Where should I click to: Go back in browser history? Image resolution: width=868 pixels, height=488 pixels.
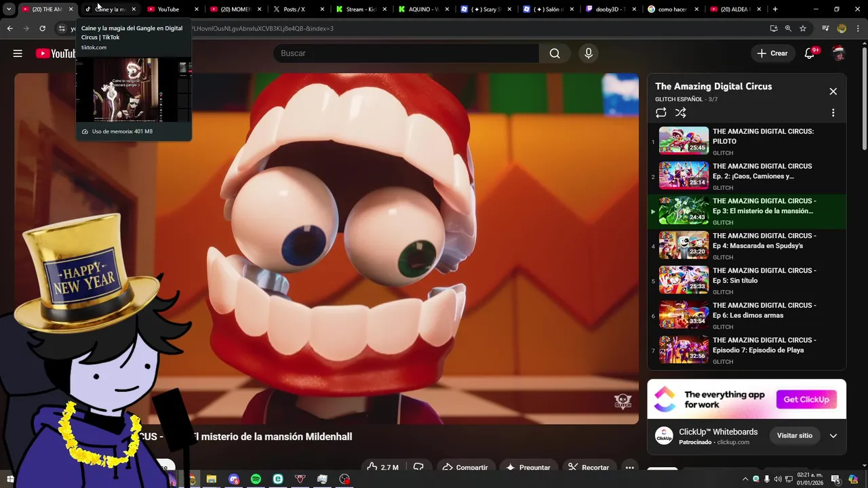[9, 28]
